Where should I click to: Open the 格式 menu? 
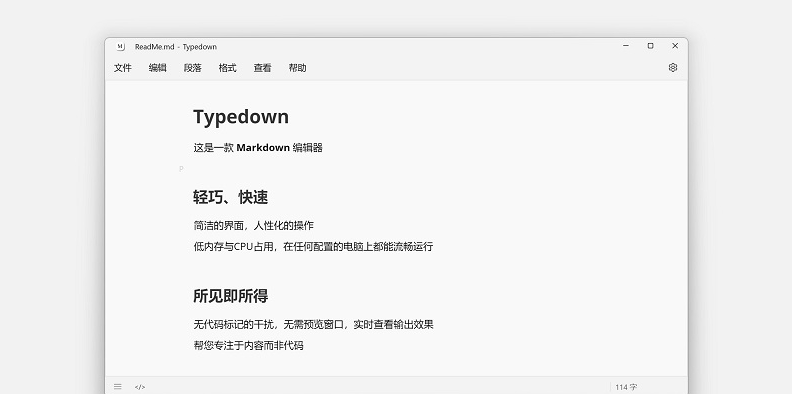pyautogui.click(x=227, y=68)
